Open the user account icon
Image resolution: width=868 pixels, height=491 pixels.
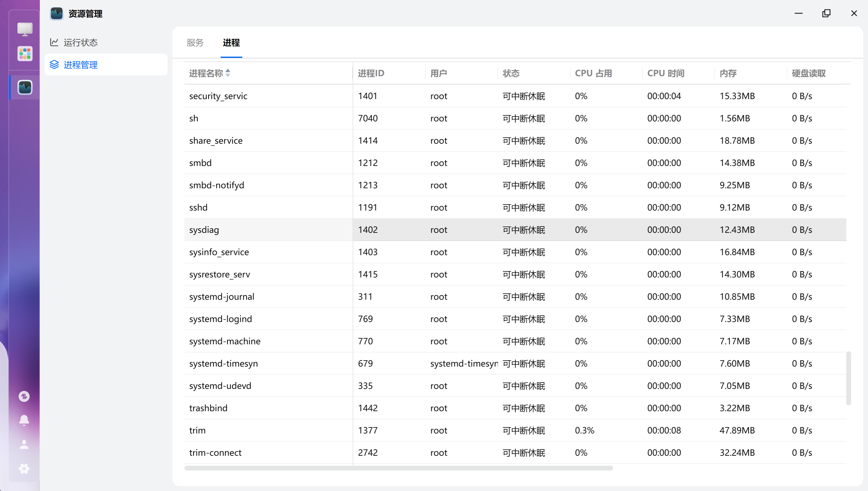tap(24, 444)
